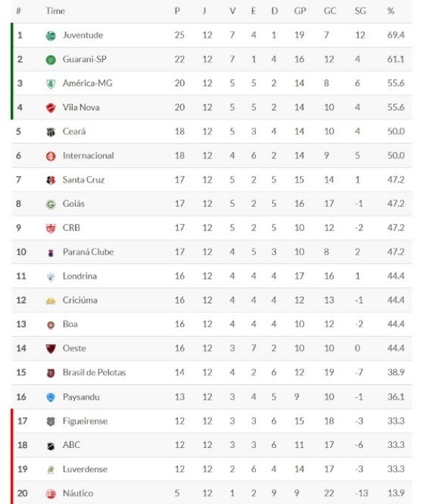Click the Juventude team crest icon
This screenshot has width=425, height=504.
tap(51, 36)
